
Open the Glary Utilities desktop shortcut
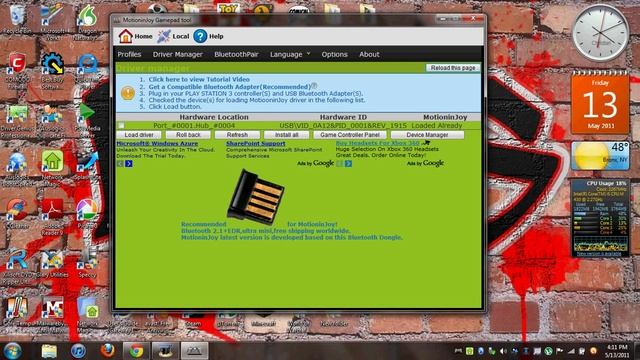(52, 263)
